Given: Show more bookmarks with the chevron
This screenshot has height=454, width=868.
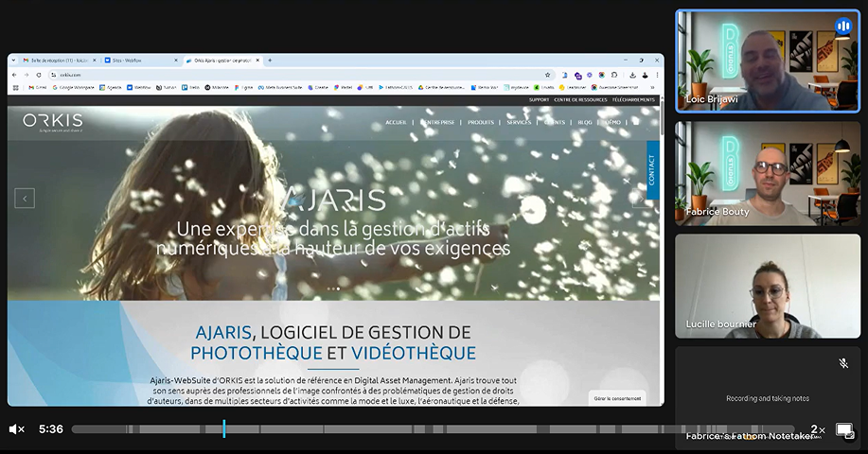Looking at the screenshot, I should [x=652, y=87].
